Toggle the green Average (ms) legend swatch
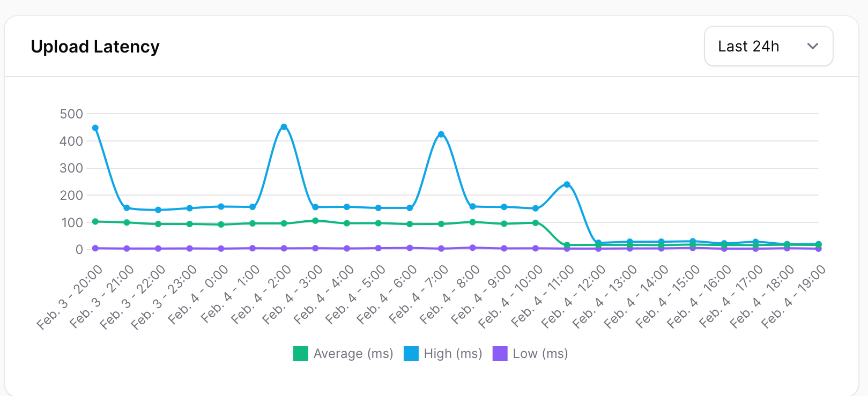The width and height of the screenshot is (868, 396). click(301, 354)
